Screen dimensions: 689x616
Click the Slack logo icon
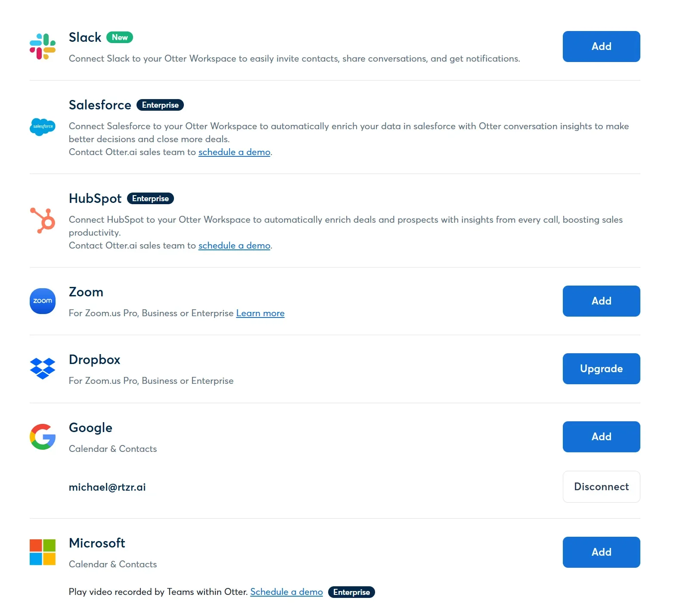pyautogui.click(x=43, y=47)
